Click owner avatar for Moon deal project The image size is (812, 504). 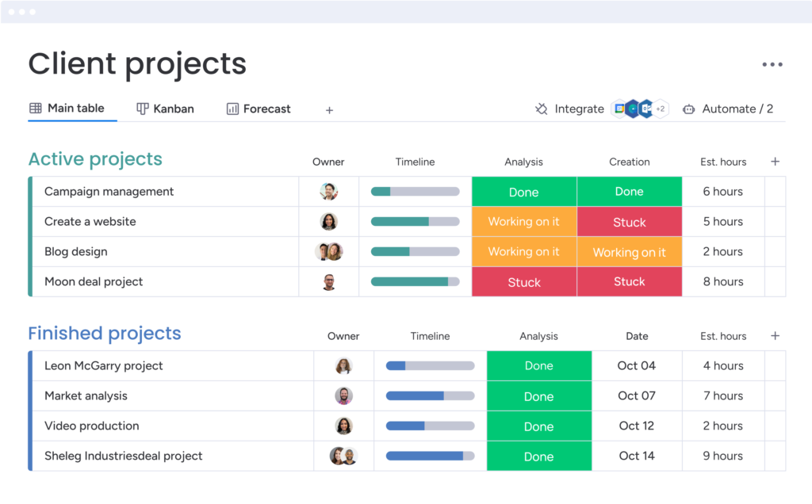coord(329,282)
